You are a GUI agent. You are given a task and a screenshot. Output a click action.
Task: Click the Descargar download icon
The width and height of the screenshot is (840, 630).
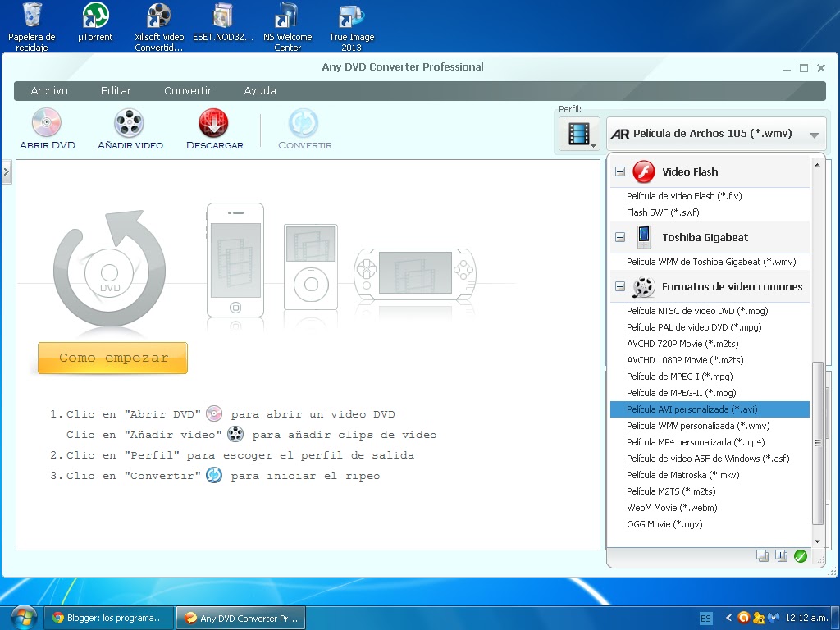pos(213,128)
